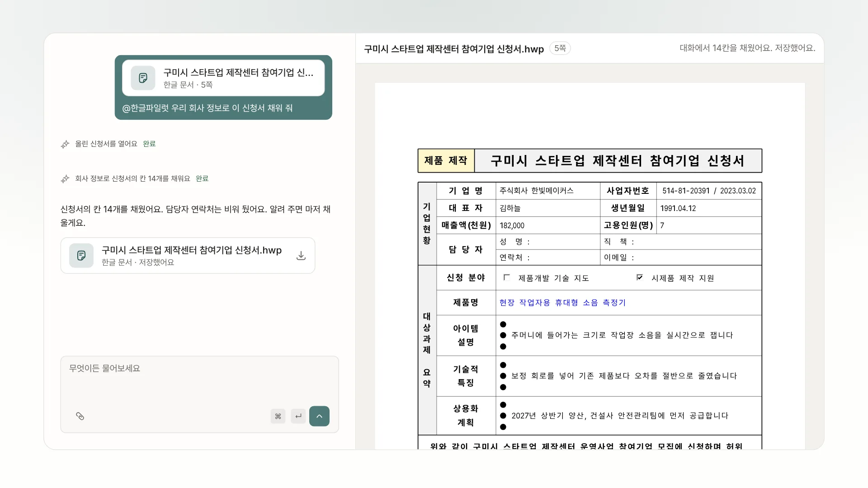Image resolution: width=868 pixels, height=488 pixels.
Task: Click the '제품 제작' yellow header label
Action: 446,161
